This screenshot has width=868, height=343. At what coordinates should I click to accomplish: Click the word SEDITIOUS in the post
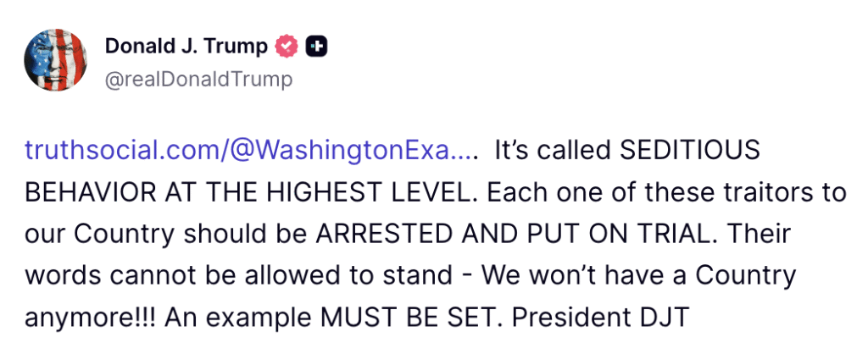tap(690, 152)
